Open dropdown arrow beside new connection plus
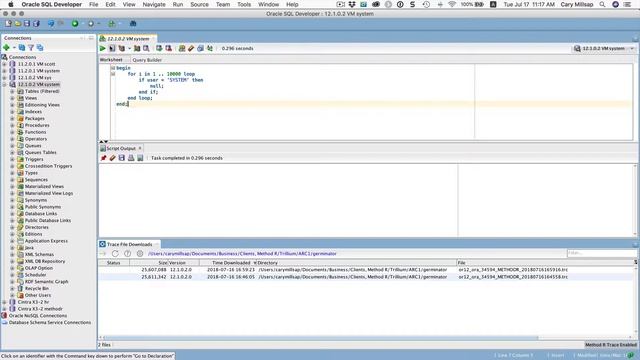 point(14,48)
